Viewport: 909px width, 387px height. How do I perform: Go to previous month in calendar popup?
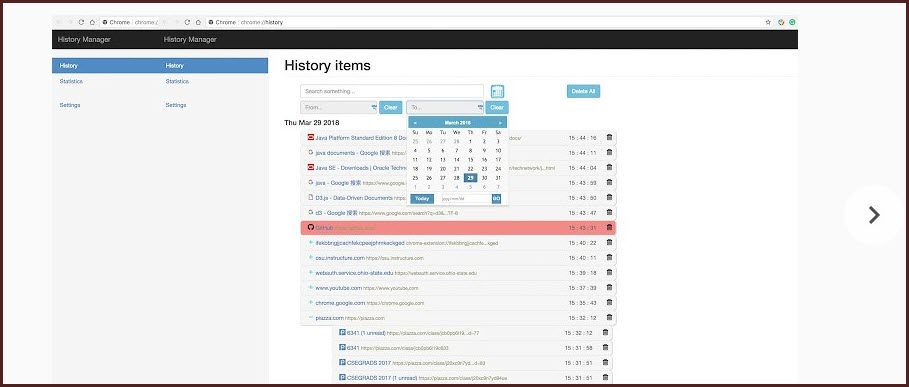tap(415, 123)
